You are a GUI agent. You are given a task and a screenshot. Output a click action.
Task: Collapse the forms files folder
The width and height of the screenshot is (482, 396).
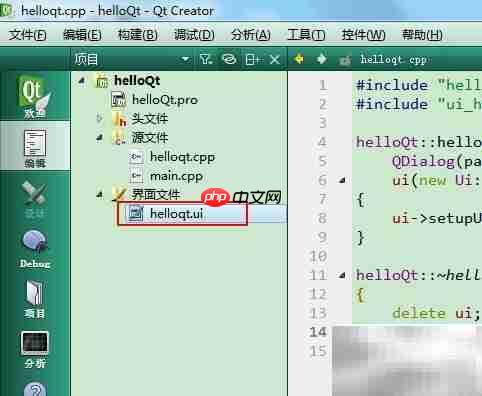click(x=99, y=194)
